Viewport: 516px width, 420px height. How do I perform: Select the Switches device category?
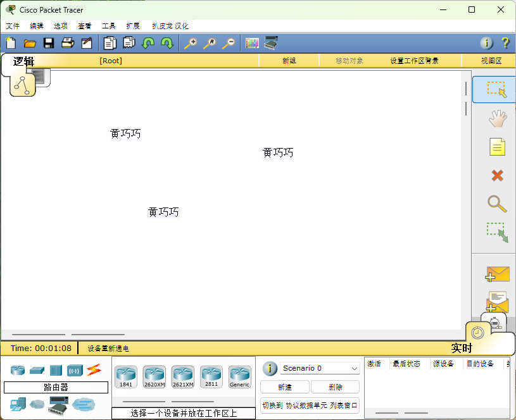coord(37,370)
